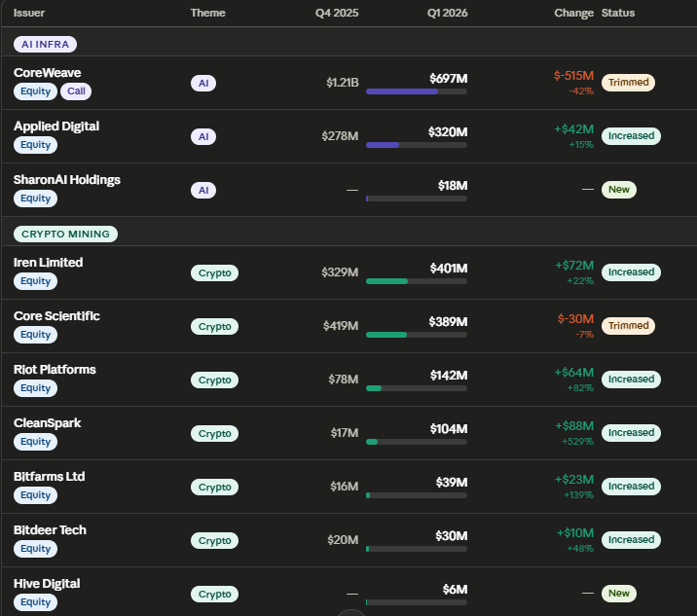Screen dimensions: 697x616
Task: Click the Issuer column header
Action: (x=29, y=13)
